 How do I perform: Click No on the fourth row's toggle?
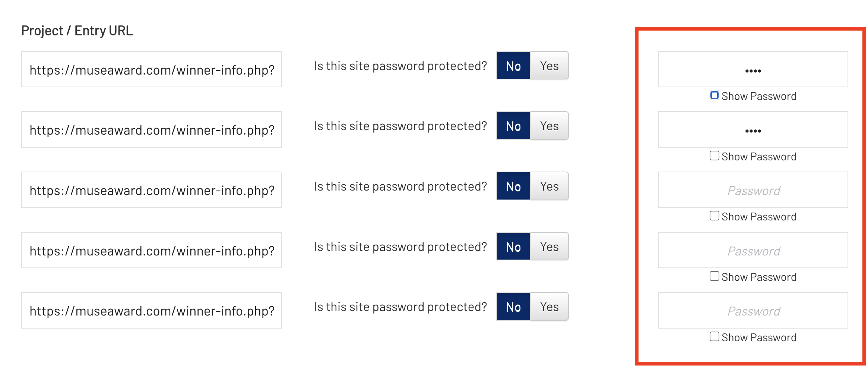(x=513, y=247)
